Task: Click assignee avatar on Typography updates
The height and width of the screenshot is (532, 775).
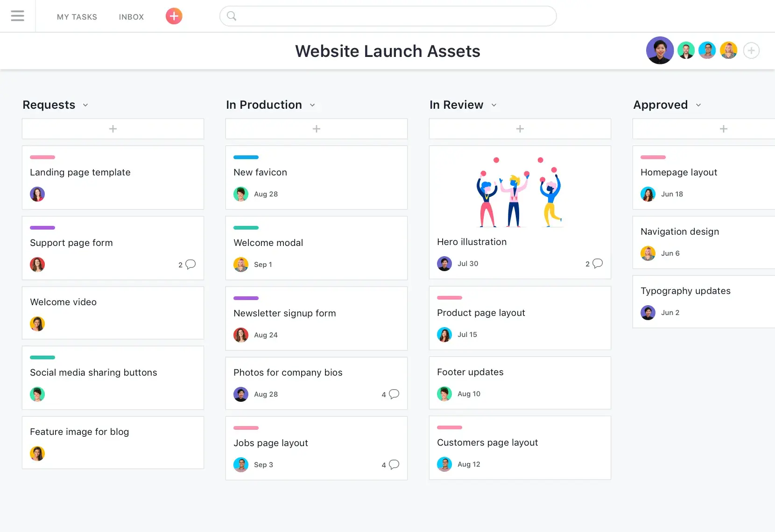Action: [x=648, y=313]
